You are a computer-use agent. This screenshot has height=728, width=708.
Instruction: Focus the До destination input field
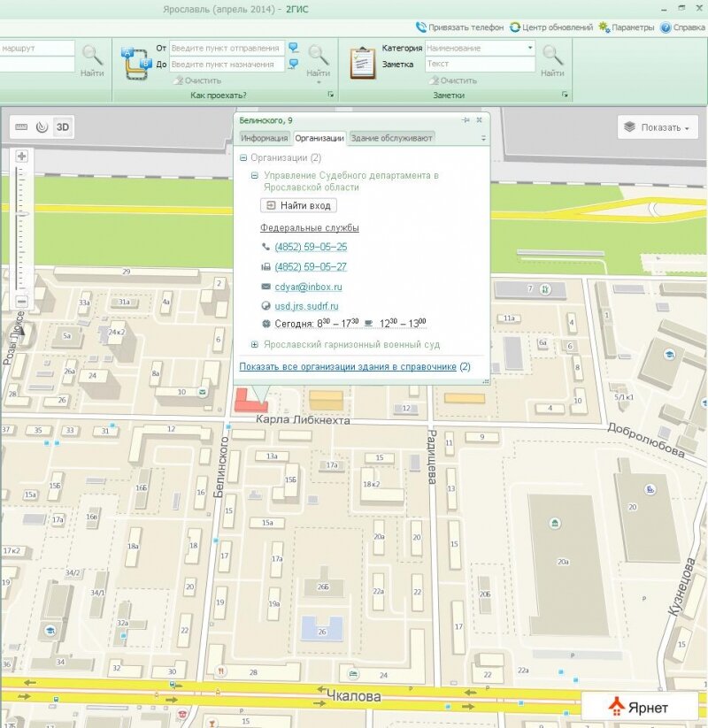click(x=227, y=64)
